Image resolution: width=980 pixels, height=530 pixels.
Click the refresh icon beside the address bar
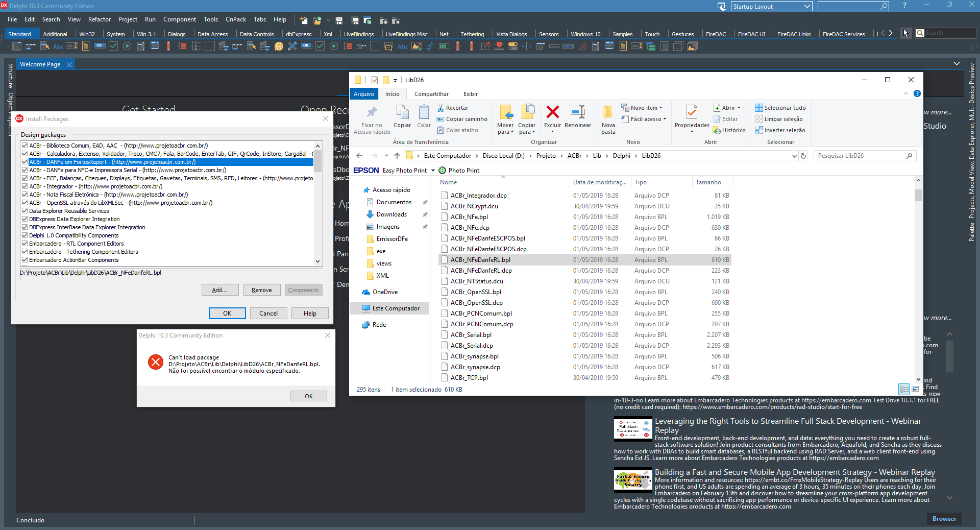(x=803, y=156)
